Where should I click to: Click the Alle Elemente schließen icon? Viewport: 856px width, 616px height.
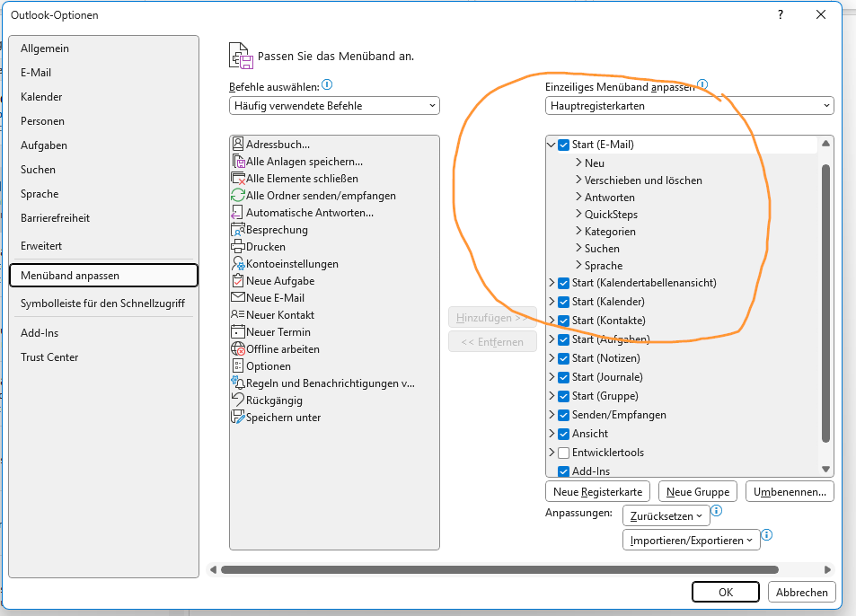coord(238,179)
